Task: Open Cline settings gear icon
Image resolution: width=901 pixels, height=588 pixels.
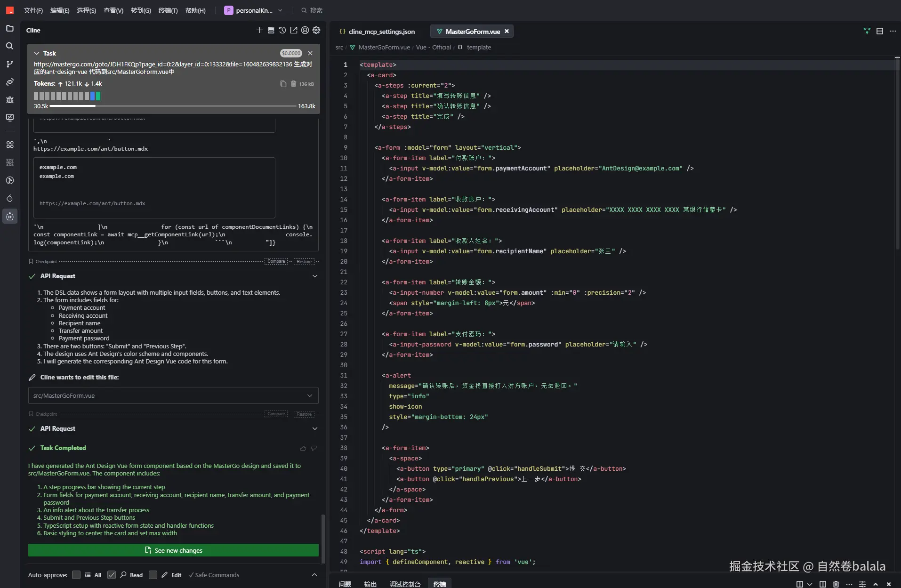Action: [316, 30]
